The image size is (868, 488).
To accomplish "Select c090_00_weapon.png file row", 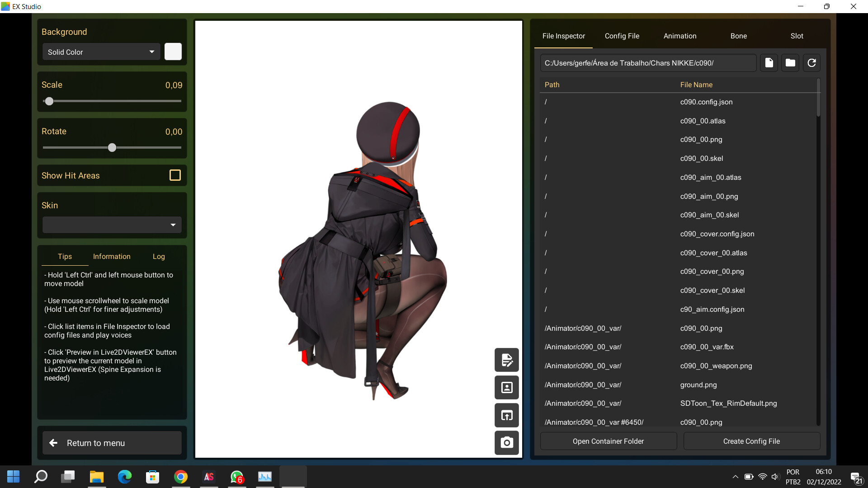I will coord(678,366).
